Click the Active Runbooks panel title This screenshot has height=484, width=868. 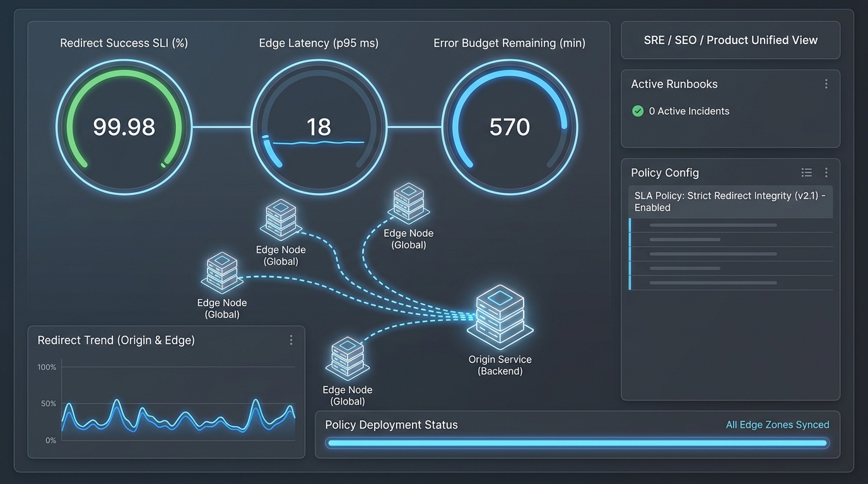coord(674,84)
